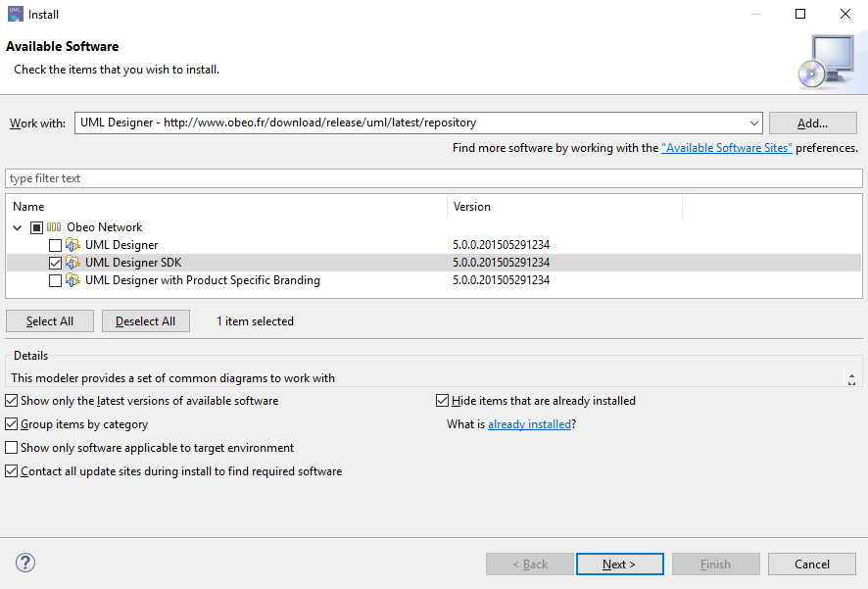Viewport: 868px width, 589px height.
Task: Click the already installed link
Action: (x=529, y=423)
